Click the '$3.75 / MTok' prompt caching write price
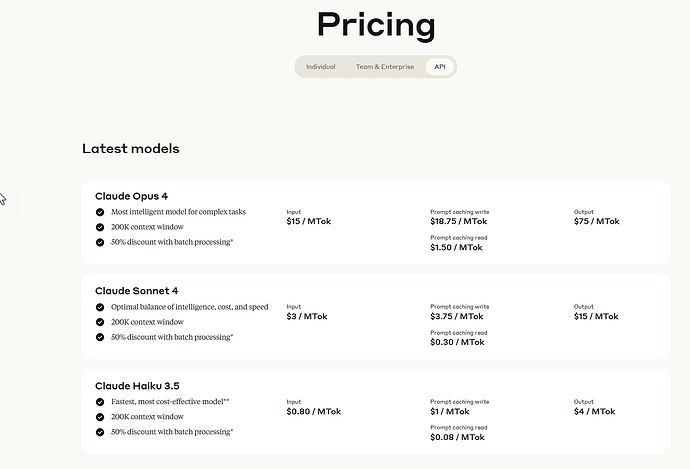 point(457,316)
